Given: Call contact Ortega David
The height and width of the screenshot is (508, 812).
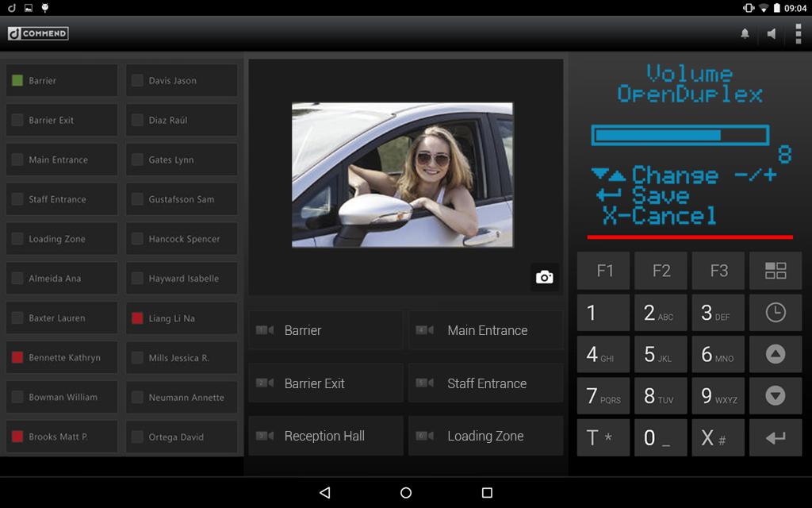Looking at the screenshot, I should 182,437.
